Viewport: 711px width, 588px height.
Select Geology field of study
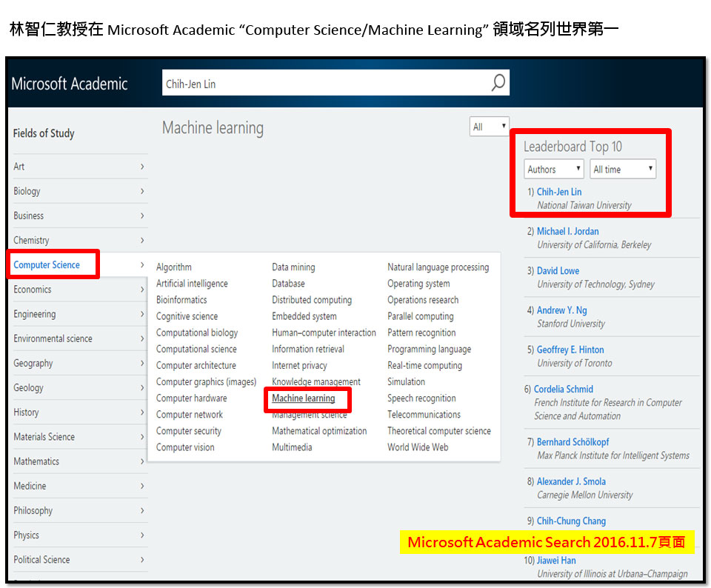pos(29,387)
